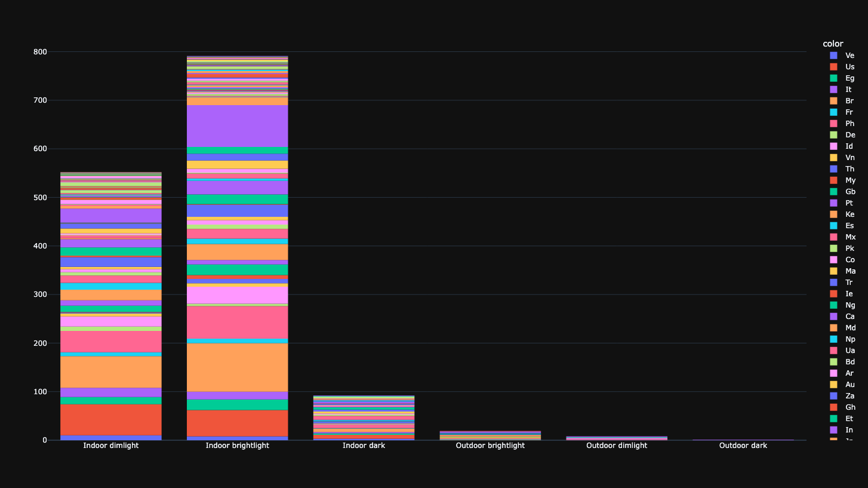Toggle the Id legend entry

[x=842, y=146]
